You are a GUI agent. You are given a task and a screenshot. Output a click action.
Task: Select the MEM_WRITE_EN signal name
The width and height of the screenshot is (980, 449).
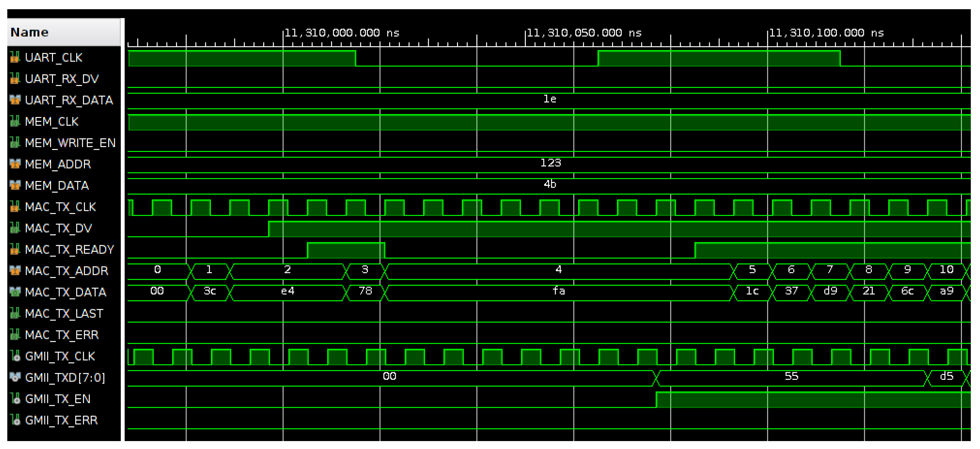click(70, 143)
